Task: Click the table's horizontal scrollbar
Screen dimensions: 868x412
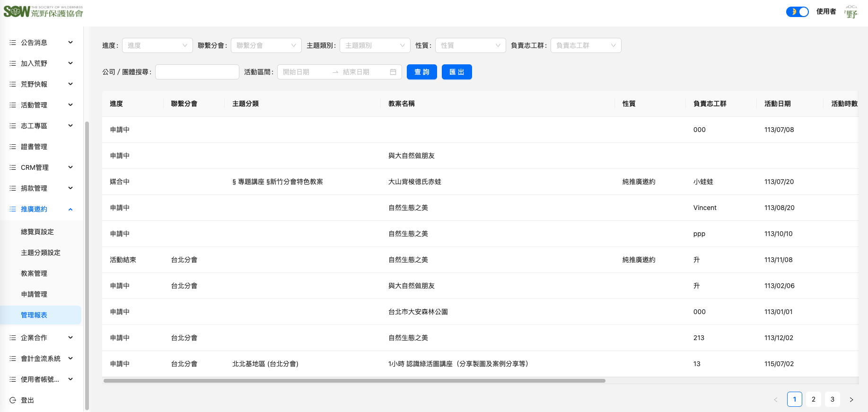Action: point(354,380)
